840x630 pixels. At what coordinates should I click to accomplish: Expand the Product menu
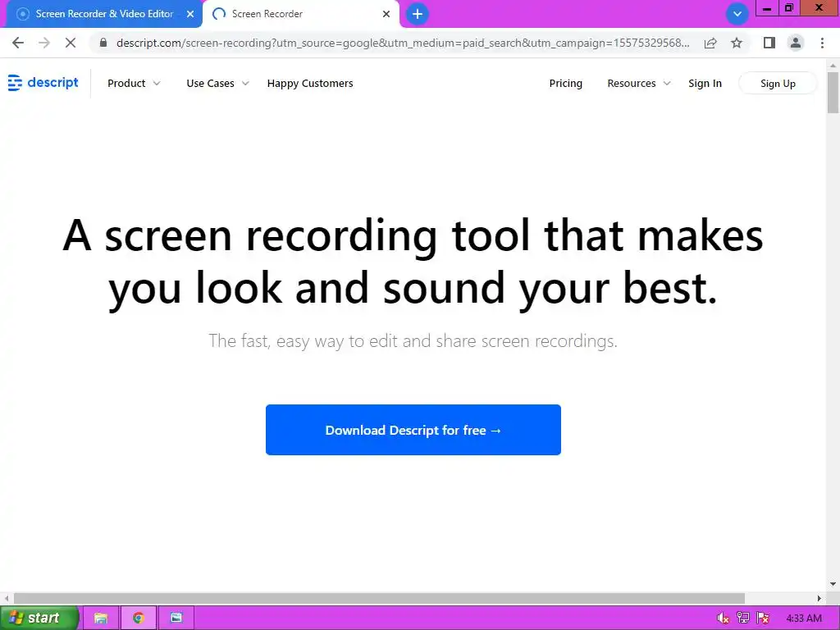click(x=134, y=83)
